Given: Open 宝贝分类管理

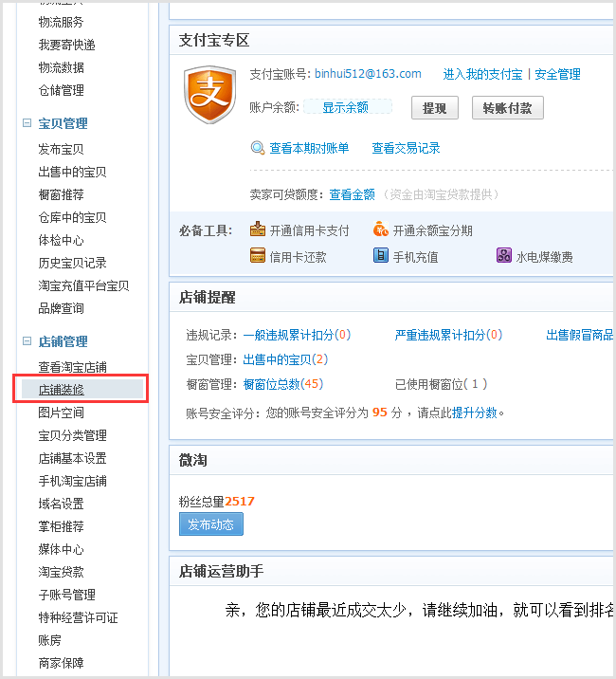Looking at the screenshot, I should [x=72, y=435].
